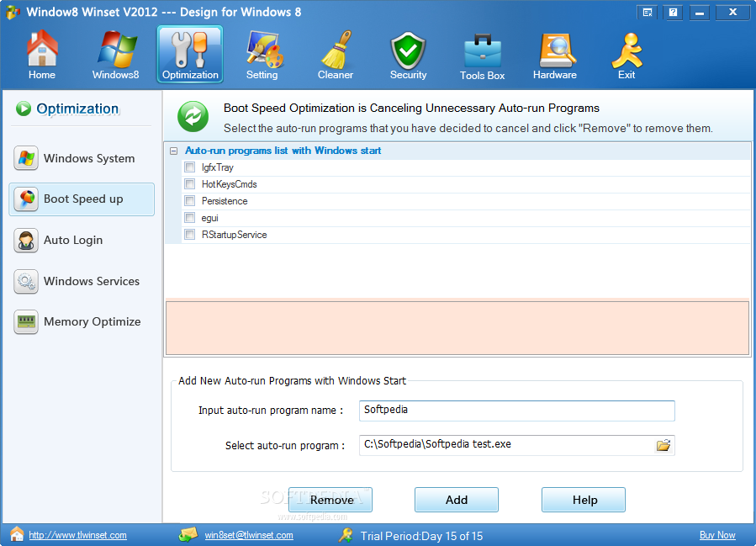Click the Add button
This screenshot has height=546, width=756.
tap(456, 500)
